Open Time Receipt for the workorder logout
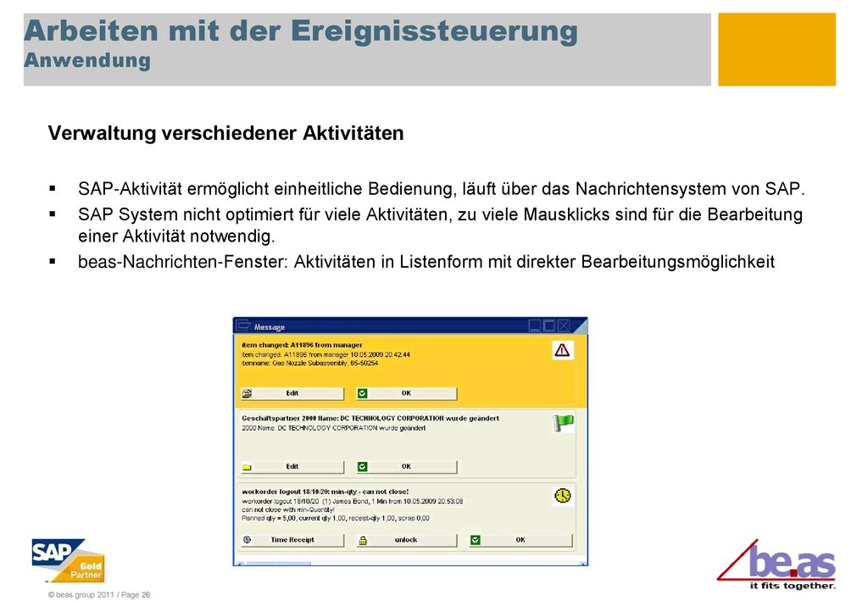The height and width of the screenshot is (601, 868). click(x=292, y=540)
